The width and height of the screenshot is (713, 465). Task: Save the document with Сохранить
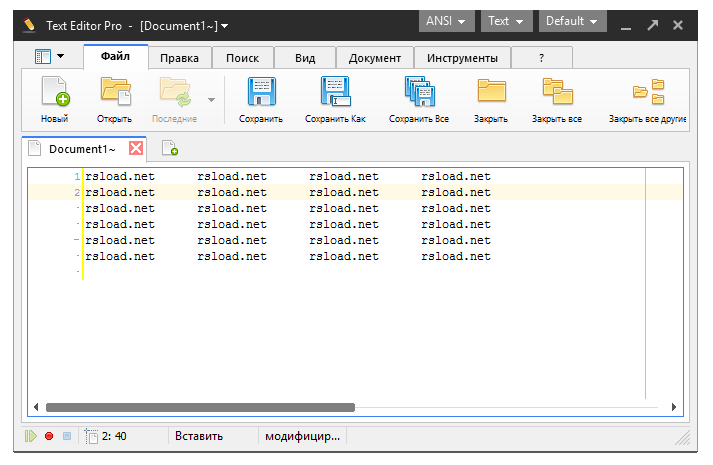261,100
